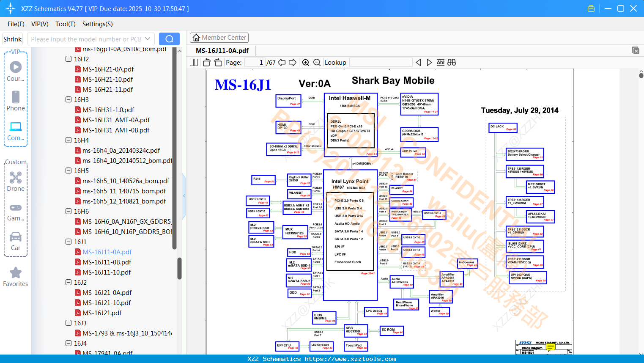The height and width of the screenshot is (363, 644).
Task: Click the Page number input box
Action: click(255, 63)
